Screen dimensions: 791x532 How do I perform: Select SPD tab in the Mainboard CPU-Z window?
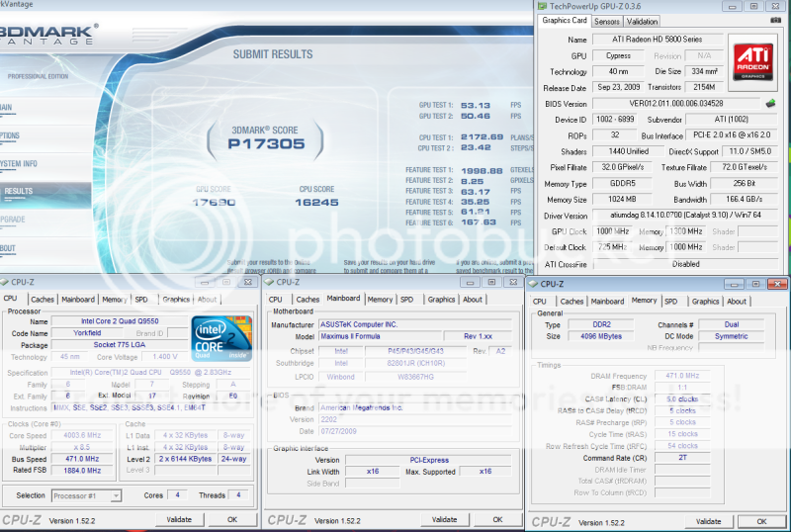pos(406,299)
